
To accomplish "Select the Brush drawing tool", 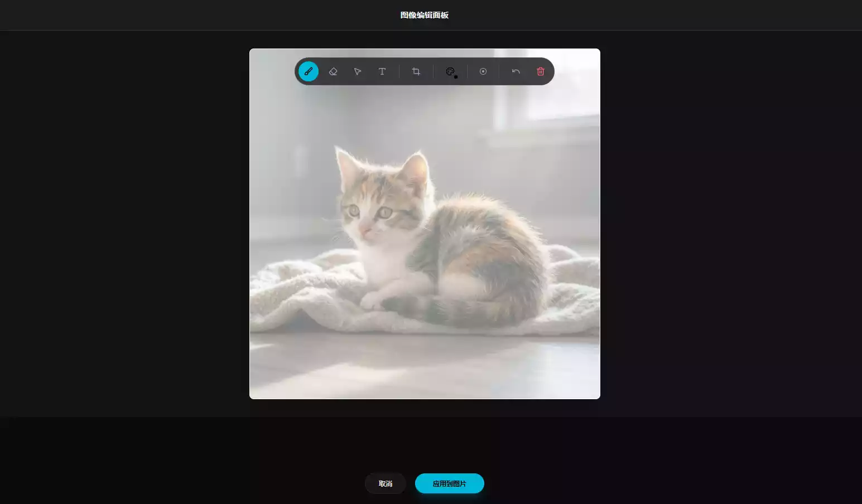I will [309, 71].
